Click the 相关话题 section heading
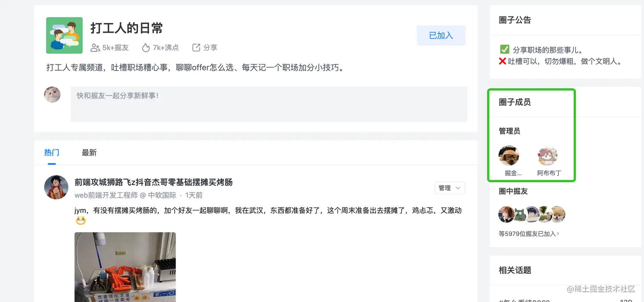Screen dimensions: 644x302 pos(515,270)
